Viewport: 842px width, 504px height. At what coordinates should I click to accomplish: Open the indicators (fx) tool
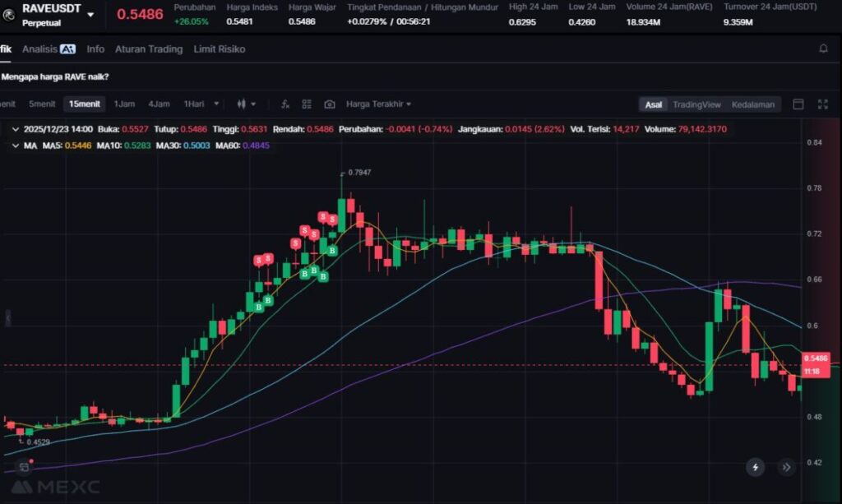pyautogui.click(x=285, y=104)
